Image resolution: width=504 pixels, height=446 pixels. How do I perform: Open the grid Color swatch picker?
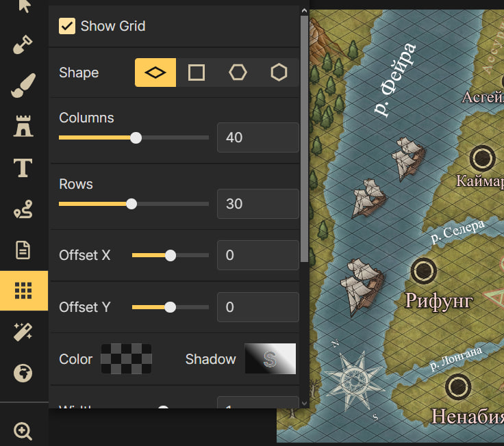[127, 359]
